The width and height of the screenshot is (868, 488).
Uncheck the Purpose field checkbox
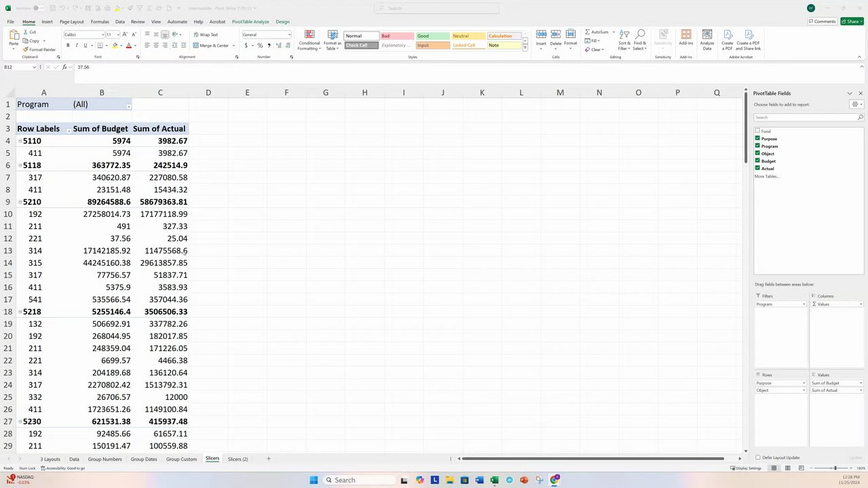click(x=757, y=138)
